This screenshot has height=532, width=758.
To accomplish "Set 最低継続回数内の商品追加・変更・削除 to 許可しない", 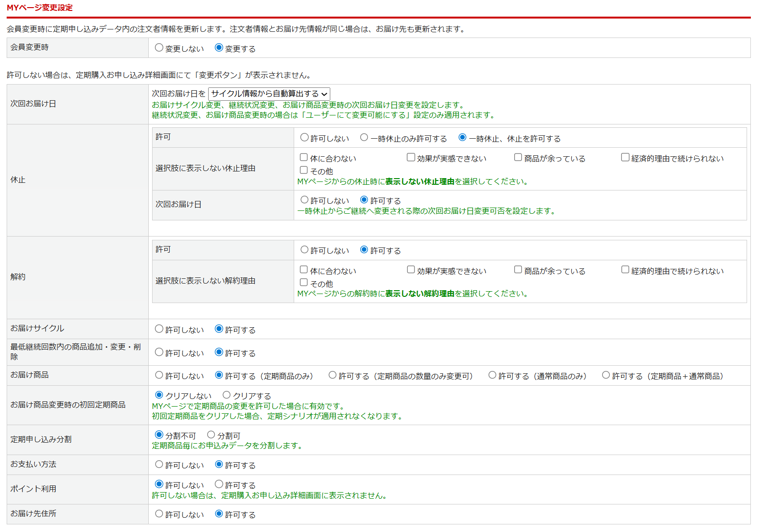I will 159,352.
